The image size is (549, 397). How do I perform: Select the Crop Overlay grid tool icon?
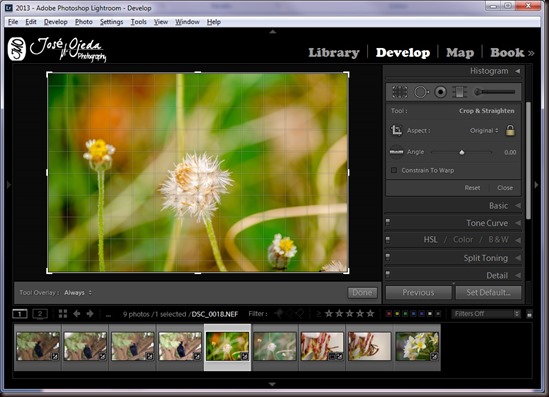tap(399, 92)
